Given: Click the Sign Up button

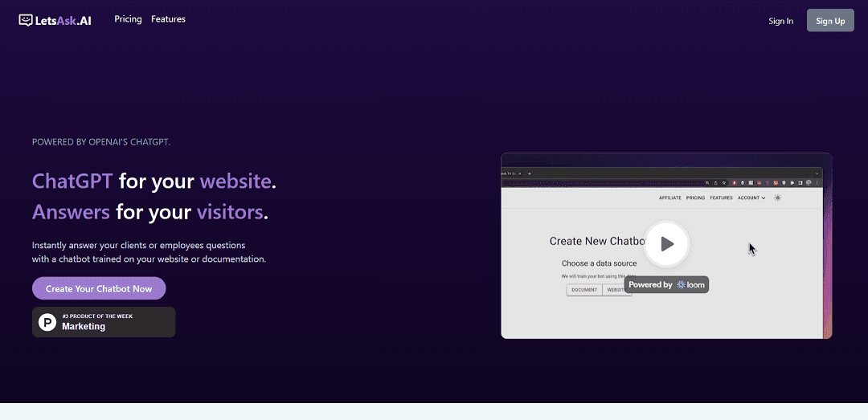Looking at the screenshot, I should (x=830, y=20).
